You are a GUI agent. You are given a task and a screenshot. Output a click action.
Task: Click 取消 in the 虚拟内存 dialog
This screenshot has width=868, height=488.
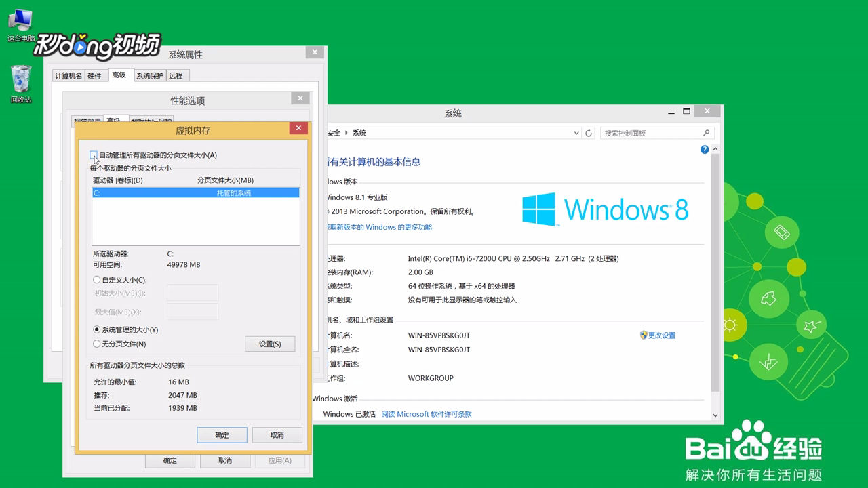click(x=277, y=435)
